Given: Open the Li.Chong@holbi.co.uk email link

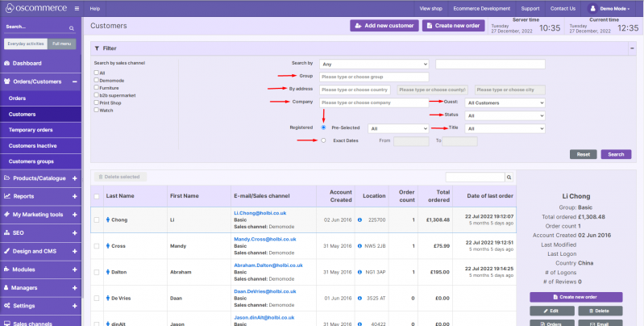Looking at the screenshot, I should pyautogui.click(x=260, y=213).
